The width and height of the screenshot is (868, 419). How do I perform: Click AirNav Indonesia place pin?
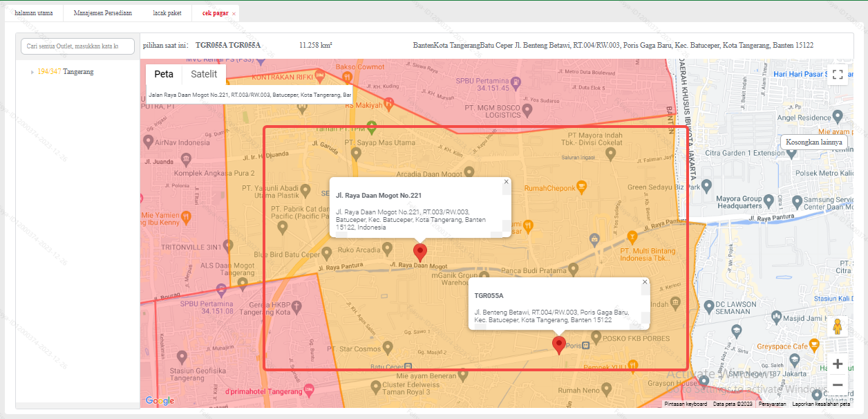tap(148, 140)
